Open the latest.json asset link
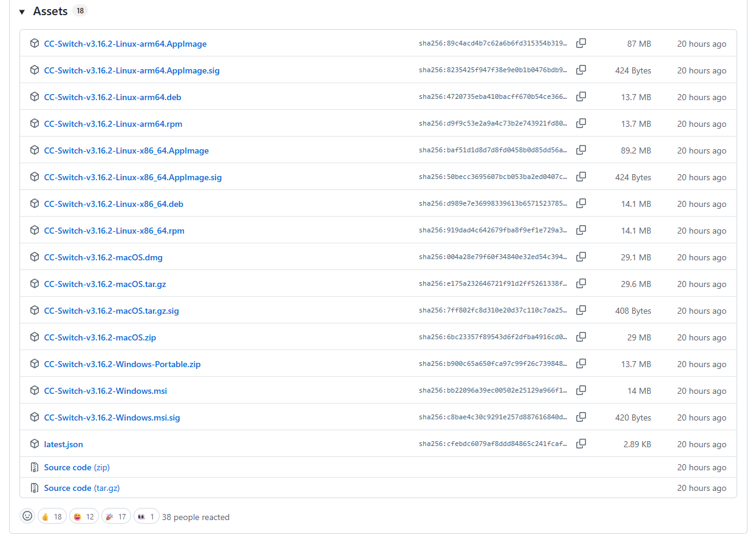 click(x=63, y=444)
